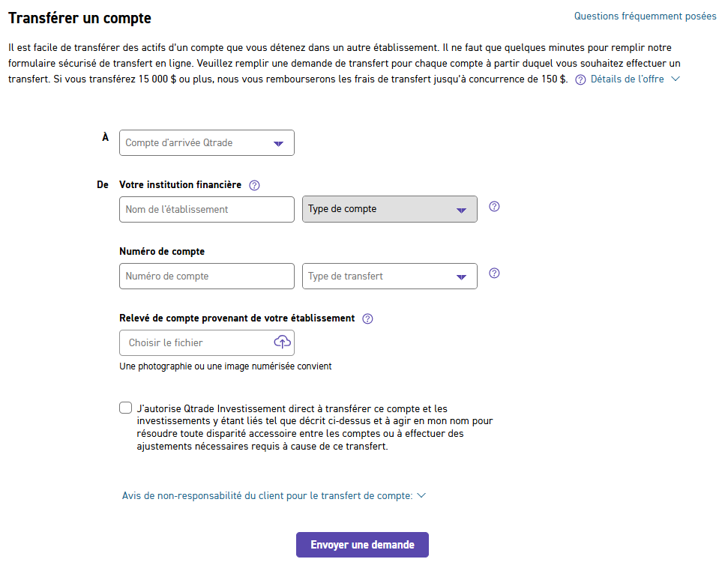Click the Choisir le fichier upload field
This screenshot has width=728, height=568.
click(207, 343)
